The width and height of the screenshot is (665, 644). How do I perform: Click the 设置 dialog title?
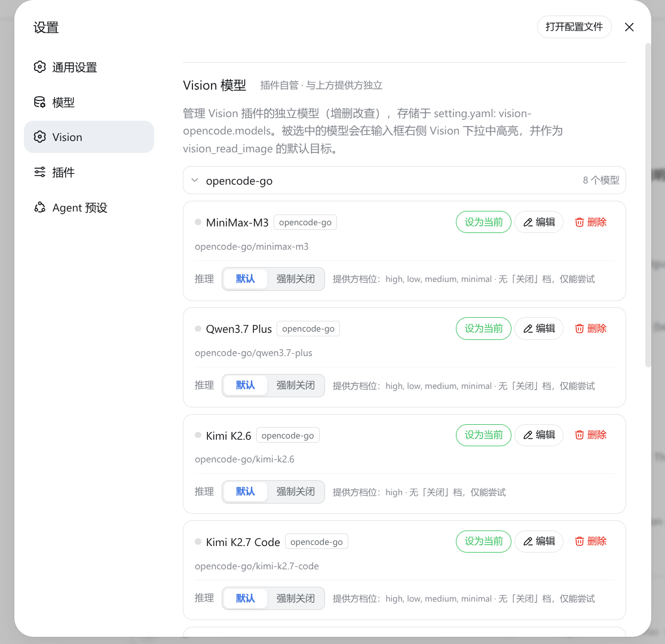[46, 27]
